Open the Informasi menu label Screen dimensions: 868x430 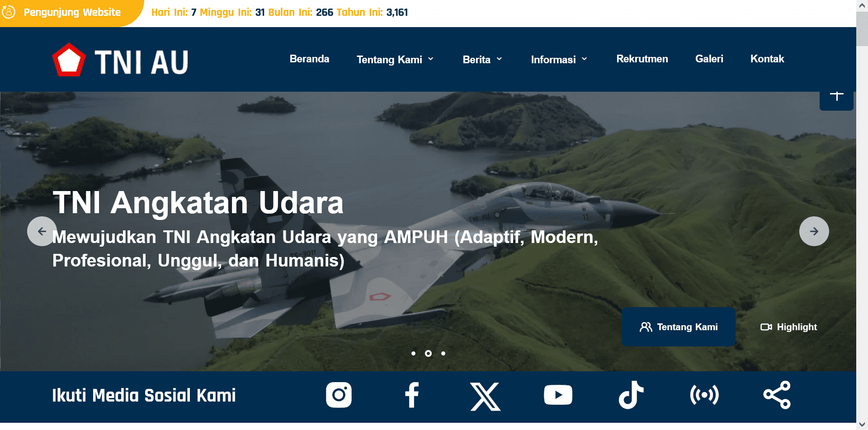[x=553, y=59]
